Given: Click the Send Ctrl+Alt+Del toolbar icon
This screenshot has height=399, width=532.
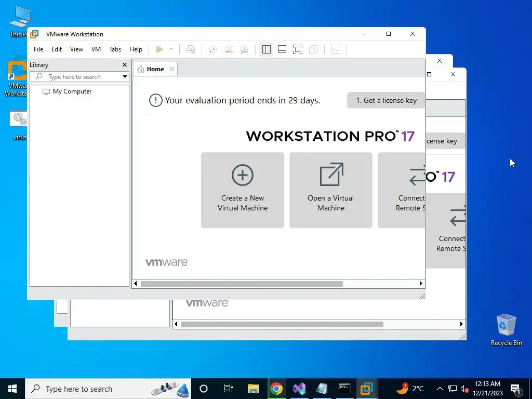Looking at the screenshot, I should point(191,49).
